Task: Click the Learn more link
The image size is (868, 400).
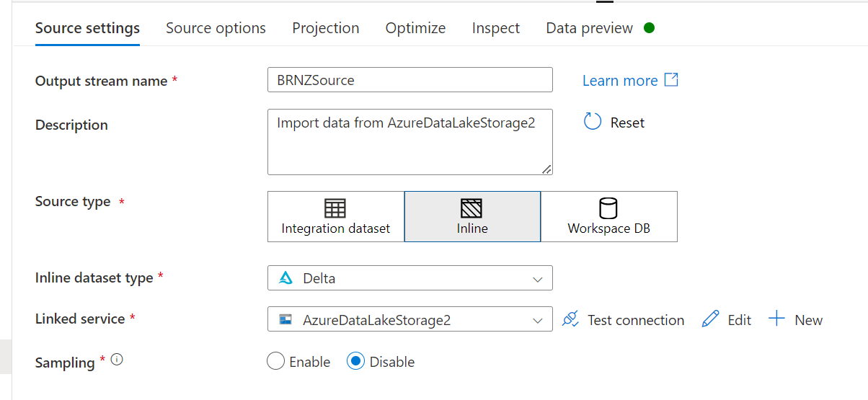Action: pyautogui.click(x=620, y=81)
